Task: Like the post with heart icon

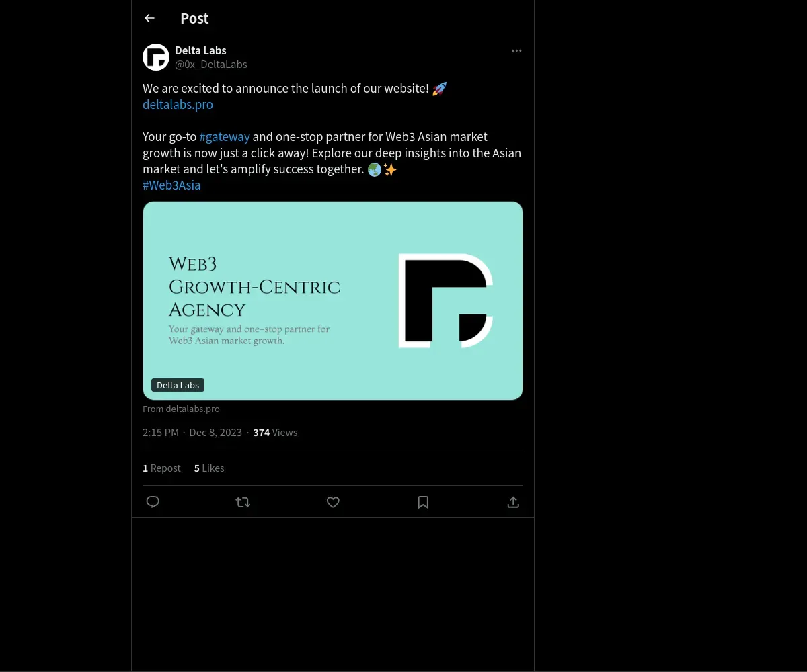Action: [333, 502]
